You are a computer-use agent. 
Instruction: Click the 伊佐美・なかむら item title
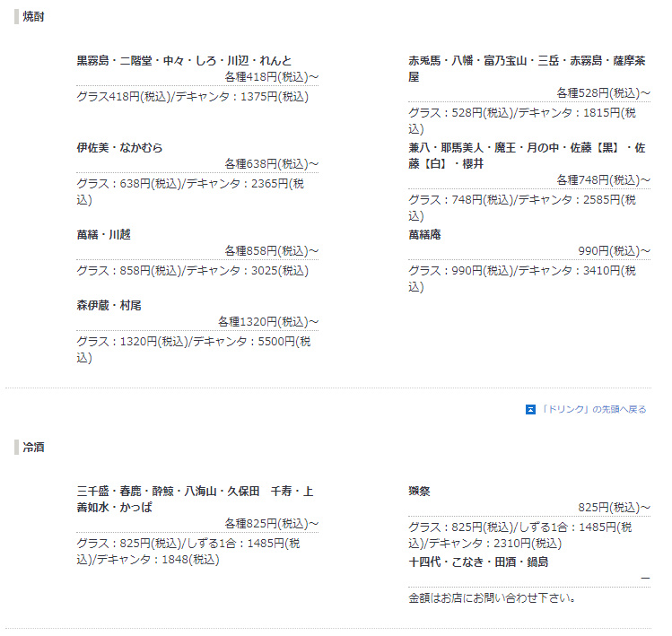[119, 148]
